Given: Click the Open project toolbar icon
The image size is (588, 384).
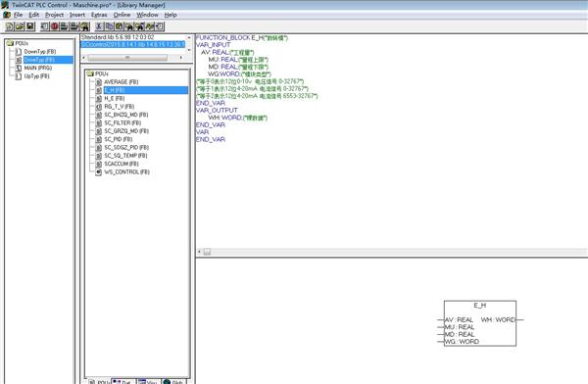Looking at the screenshot, I should point(20,26).
